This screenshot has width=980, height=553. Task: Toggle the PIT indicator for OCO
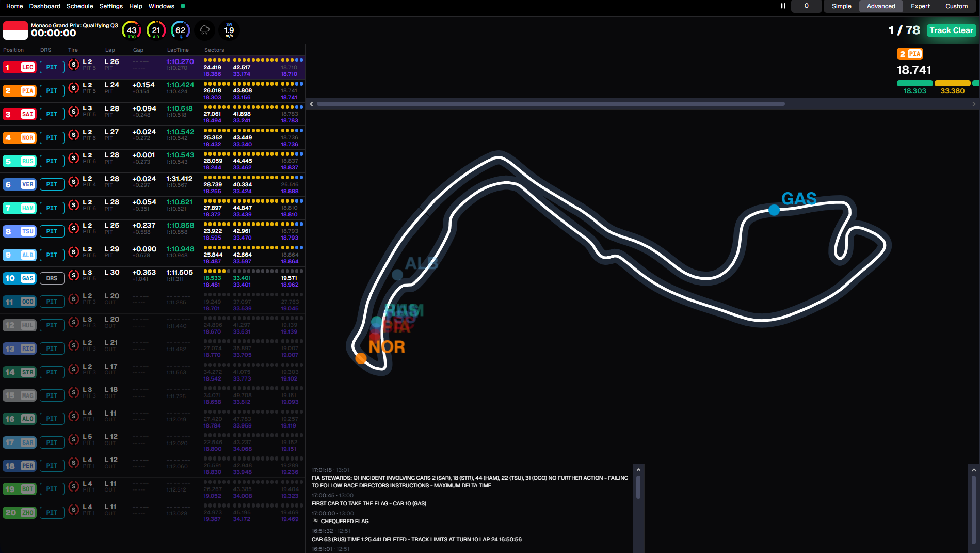click(x=52, y=302)
